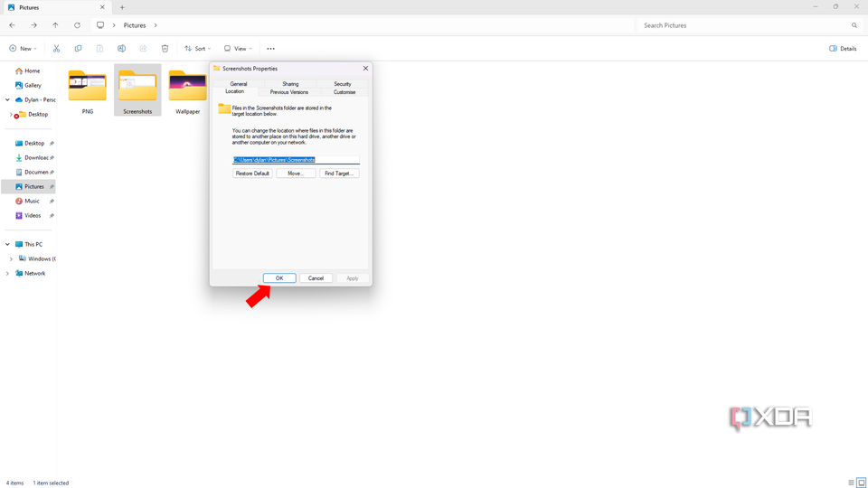Switch to details list view icon
Viewport: 868px width, 488px height.
coord(851,483)
